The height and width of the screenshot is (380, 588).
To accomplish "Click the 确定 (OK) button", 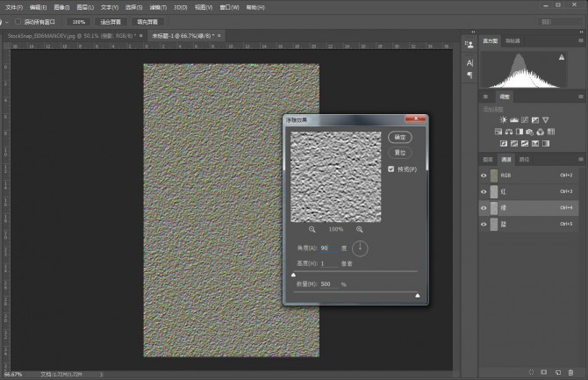I will coord(399,138).
